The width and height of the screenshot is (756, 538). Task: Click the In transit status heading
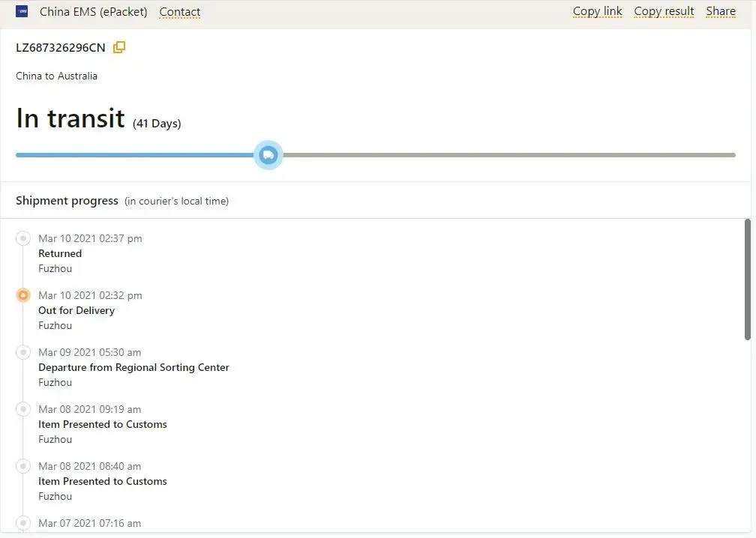(x=70, y=118)
